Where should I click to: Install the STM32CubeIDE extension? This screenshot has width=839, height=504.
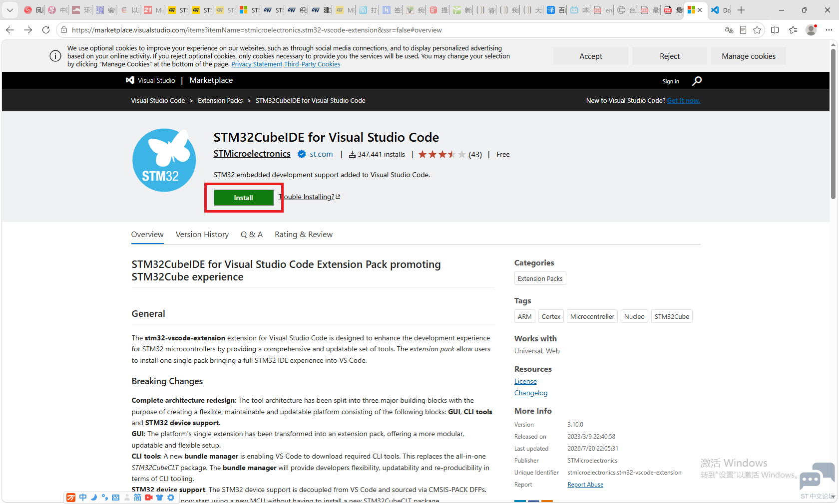pyautogui.click(x=244, y=198)
